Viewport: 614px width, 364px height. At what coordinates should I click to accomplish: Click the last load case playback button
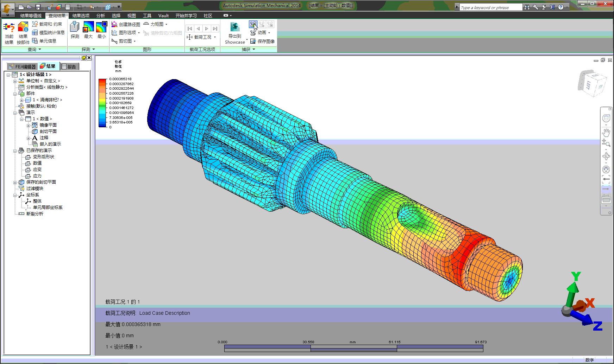click(x=215, y=29)
